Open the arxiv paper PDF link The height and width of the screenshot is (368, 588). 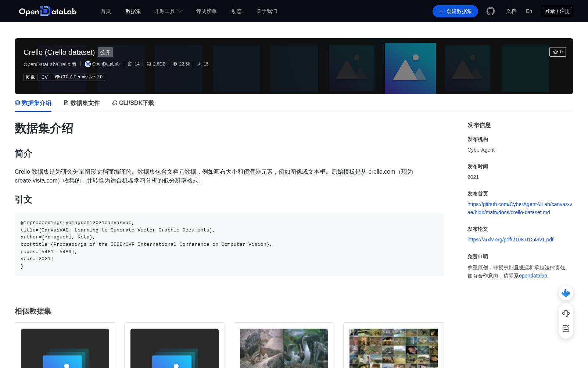tap(510, 240)
